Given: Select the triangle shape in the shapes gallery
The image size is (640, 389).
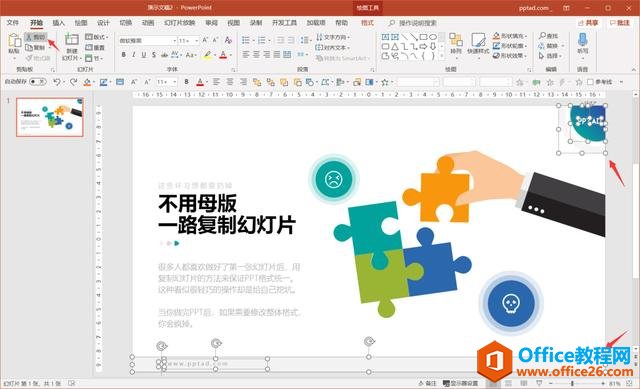Looking at the screenshot, I should 395,47.
